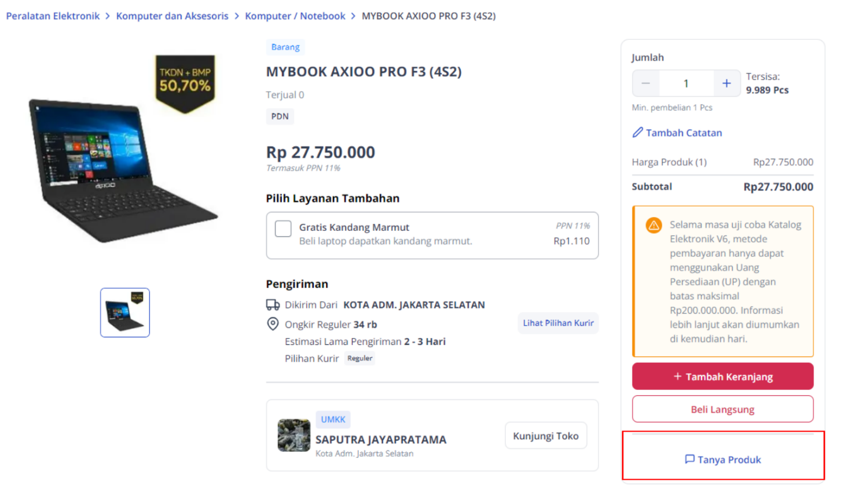Screen dimensions: 848x504
Task: Enable the Gratis Kandang Marmut option
Action: tap(282, 229)
